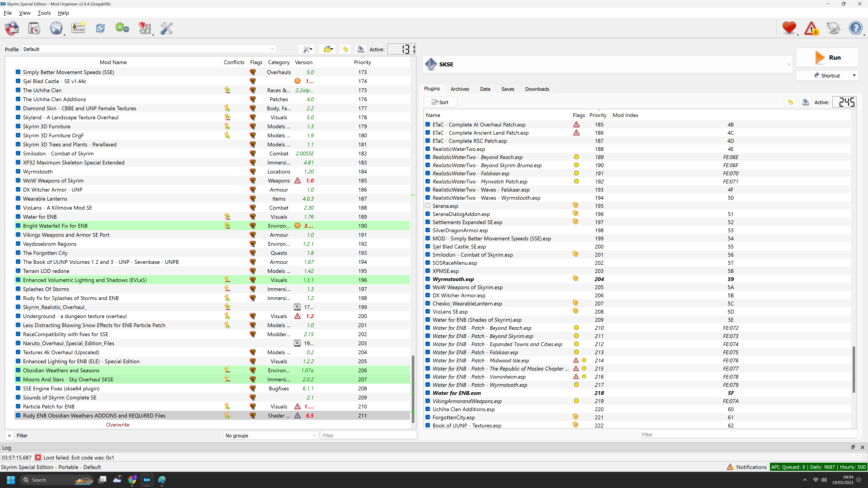Click the red heart Endorse icon

pos(789,28)
